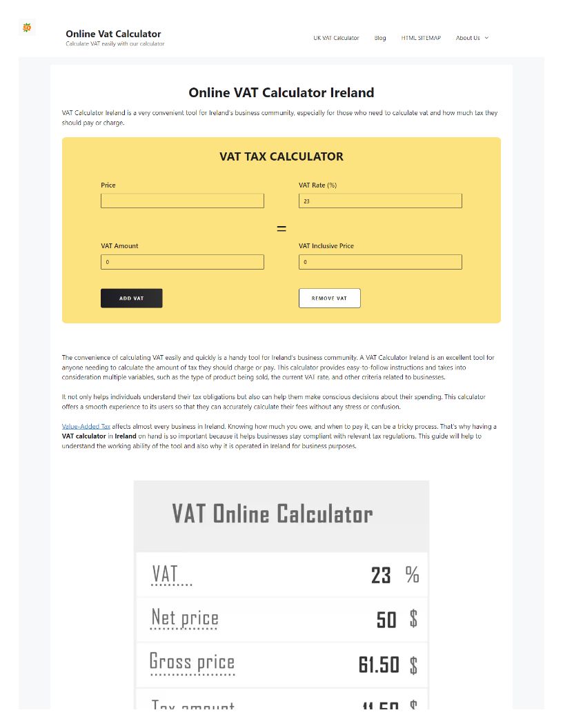563x728 pixels.
Task: Focus the Price input field
Action: coord(182,201)
